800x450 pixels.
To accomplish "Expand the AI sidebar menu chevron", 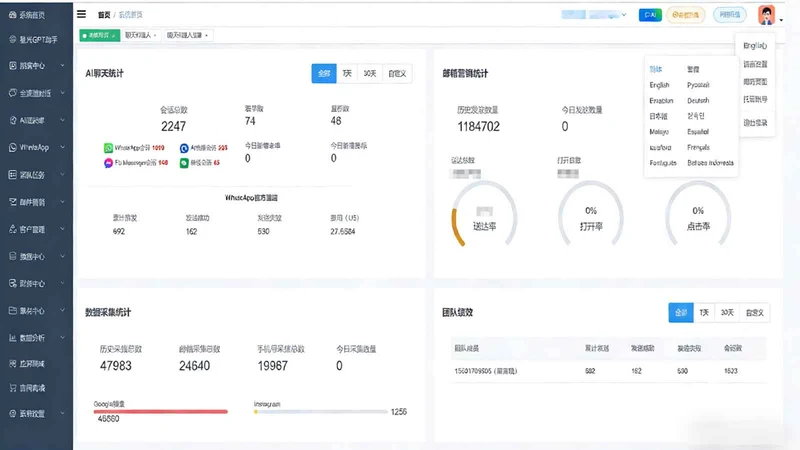I will 63,120.
